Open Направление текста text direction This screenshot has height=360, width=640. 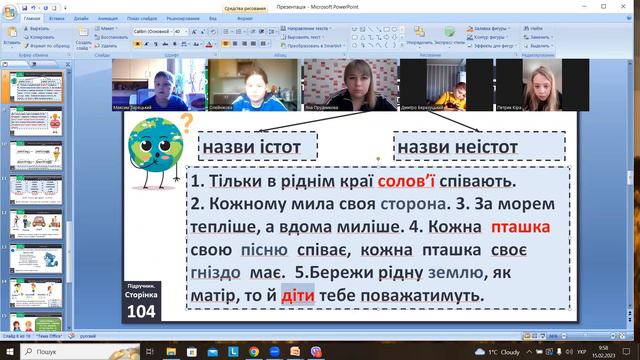pyautogui.click(x=306, y=29)
